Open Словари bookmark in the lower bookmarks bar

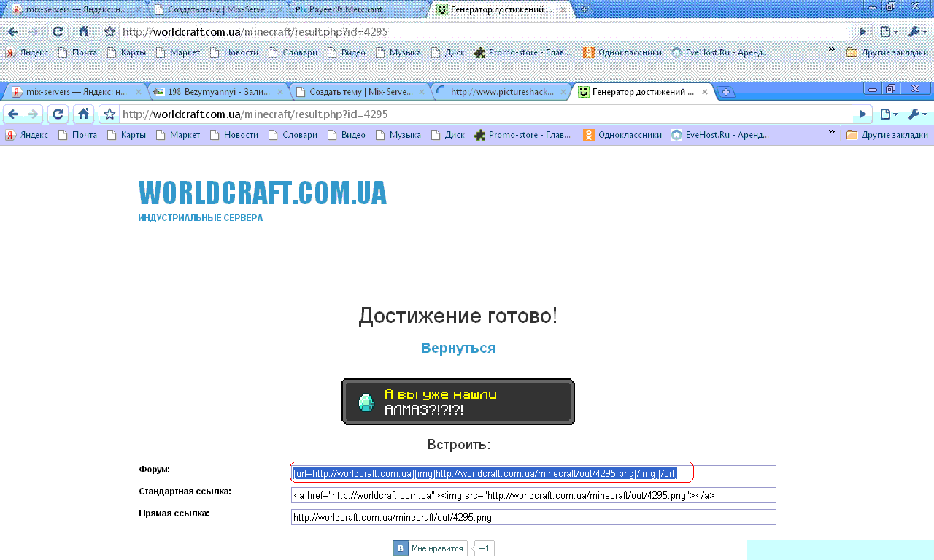pos(293,135)
